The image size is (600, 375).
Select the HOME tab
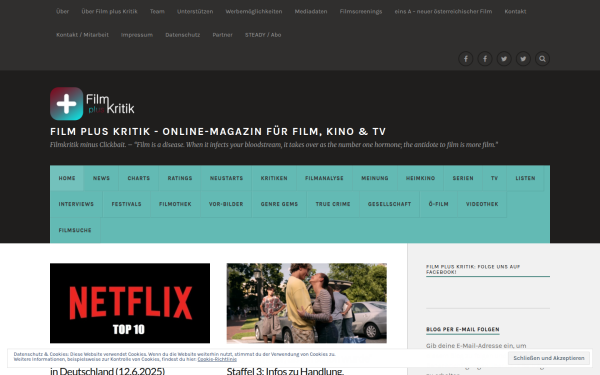click(x=67, y=178)
